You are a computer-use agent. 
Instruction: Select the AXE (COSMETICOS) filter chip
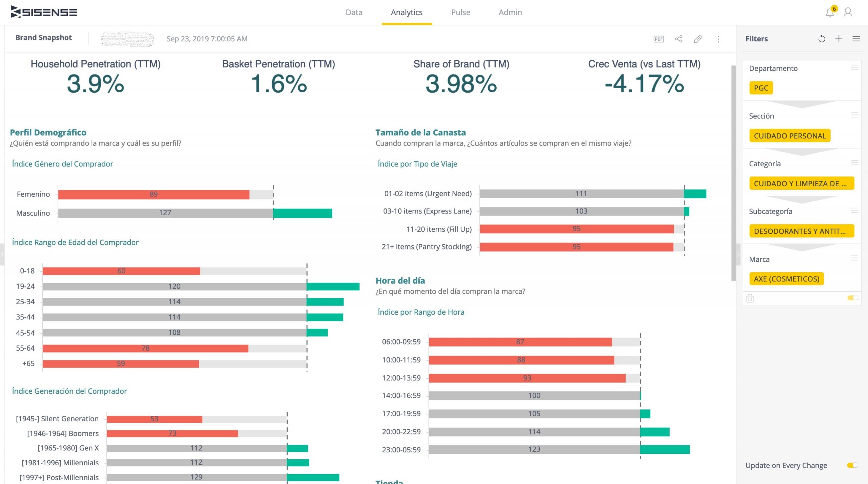tap(787, 279)
